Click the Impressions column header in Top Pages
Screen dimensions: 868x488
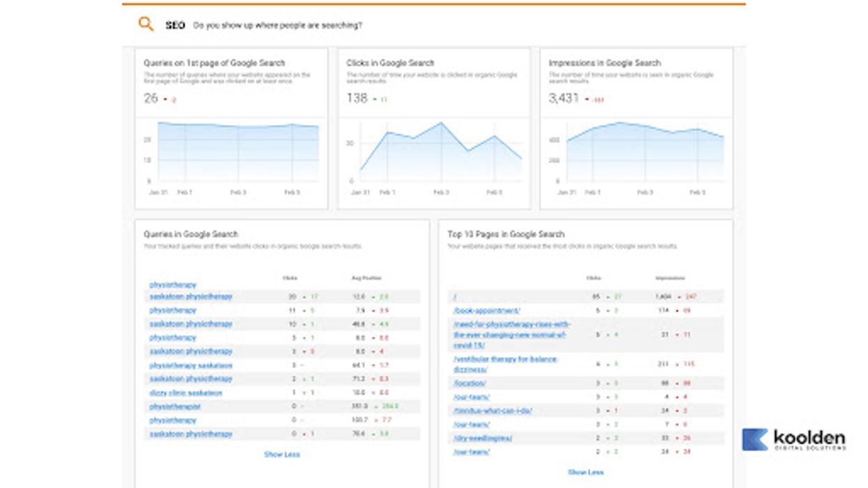tap(670, 278)
